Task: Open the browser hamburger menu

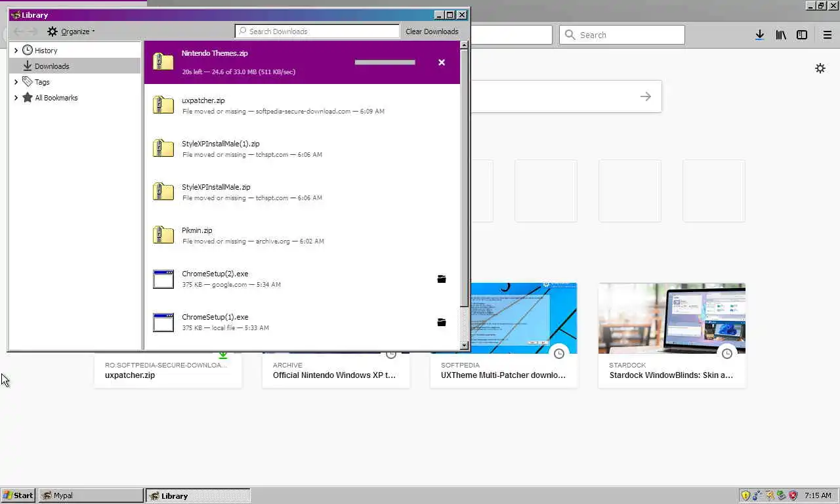Action: coord(828,35)
